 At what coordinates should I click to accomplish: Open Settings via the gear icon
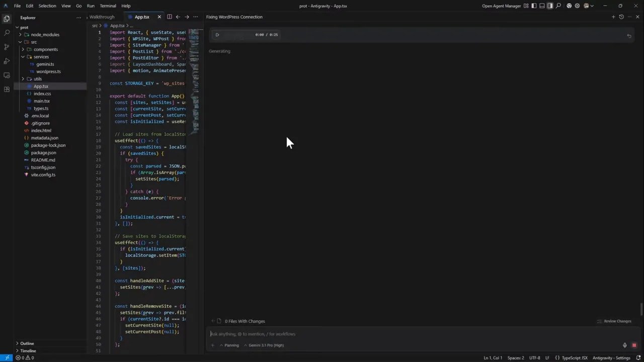[577, 6]
